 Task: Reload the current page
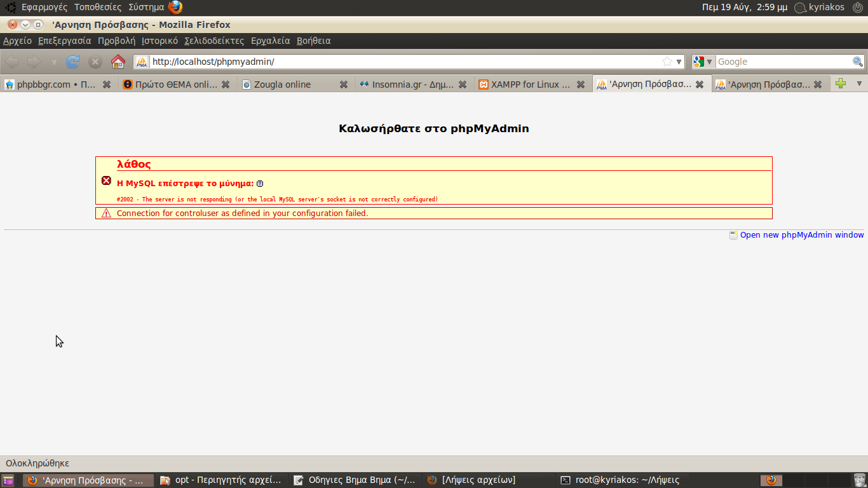pos(73,62)
